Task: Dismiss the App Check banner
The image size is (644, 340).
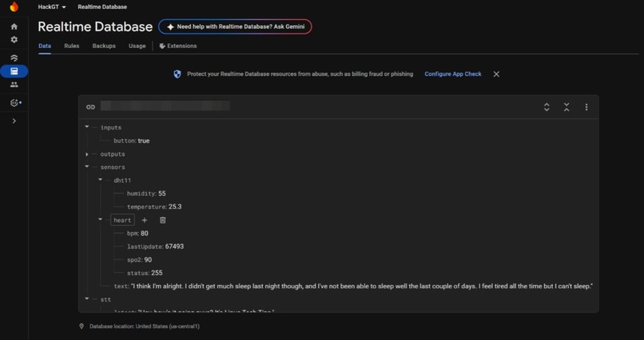Action: pos(496,74)
